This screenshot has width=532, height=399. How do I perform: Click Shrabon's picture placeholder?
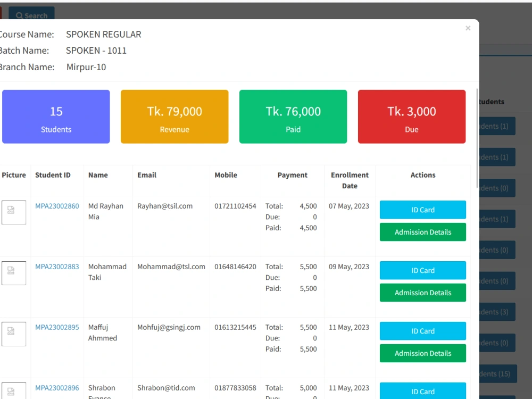tap(14, 391)
